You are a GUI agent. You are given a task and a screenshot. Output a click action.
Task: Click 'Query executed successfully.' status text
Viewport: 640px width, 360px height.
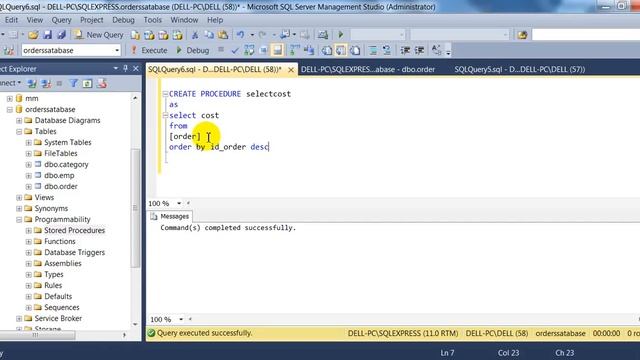[204, 333]
